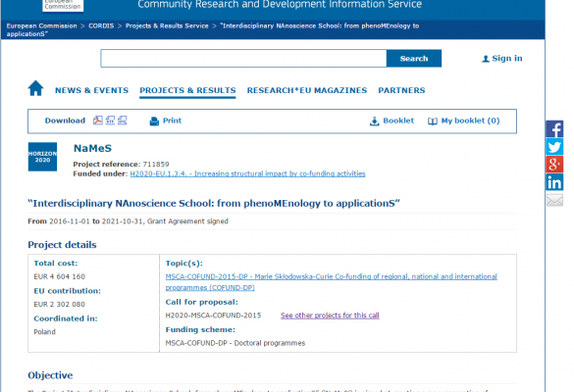Screen dimensions: 574x392
Task: Open the Partners menu
Action: 401,90
